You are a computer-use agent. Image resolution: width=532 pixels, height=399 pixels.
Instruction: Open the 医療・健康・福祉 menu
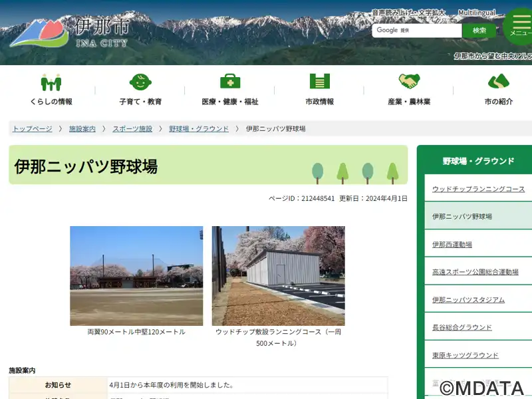(230, 102)
